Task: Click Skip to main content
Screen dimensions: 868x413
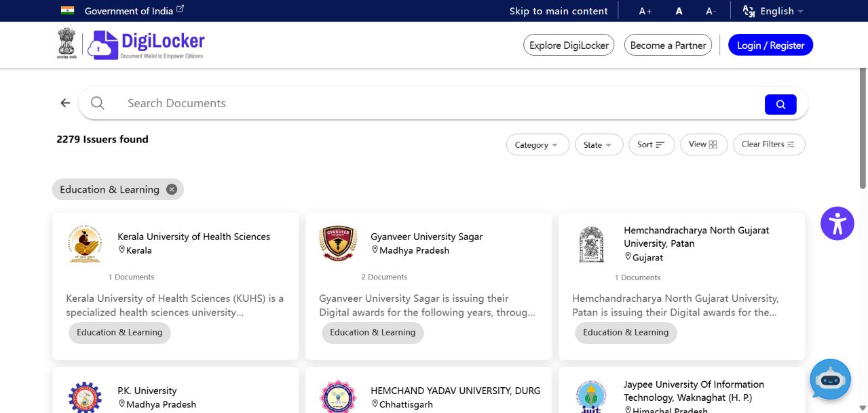Action: coord(559,11)
